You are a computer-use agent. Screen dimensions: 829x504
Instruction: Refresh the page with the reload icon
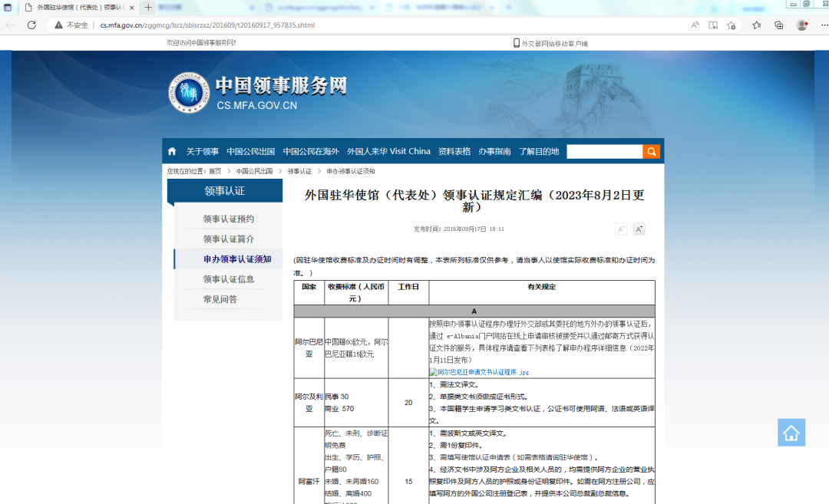(x=31, y=25)
